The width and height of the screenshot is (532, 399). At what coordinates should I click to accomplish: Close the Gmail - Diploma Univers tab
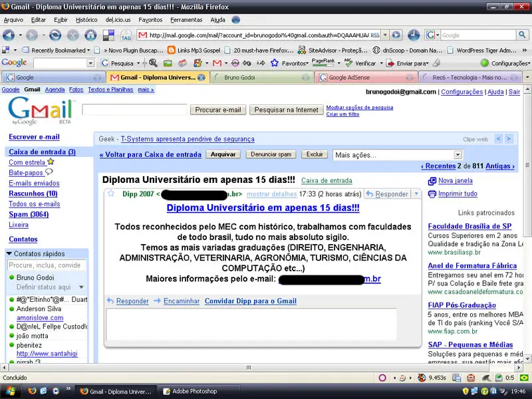point(201,77)
